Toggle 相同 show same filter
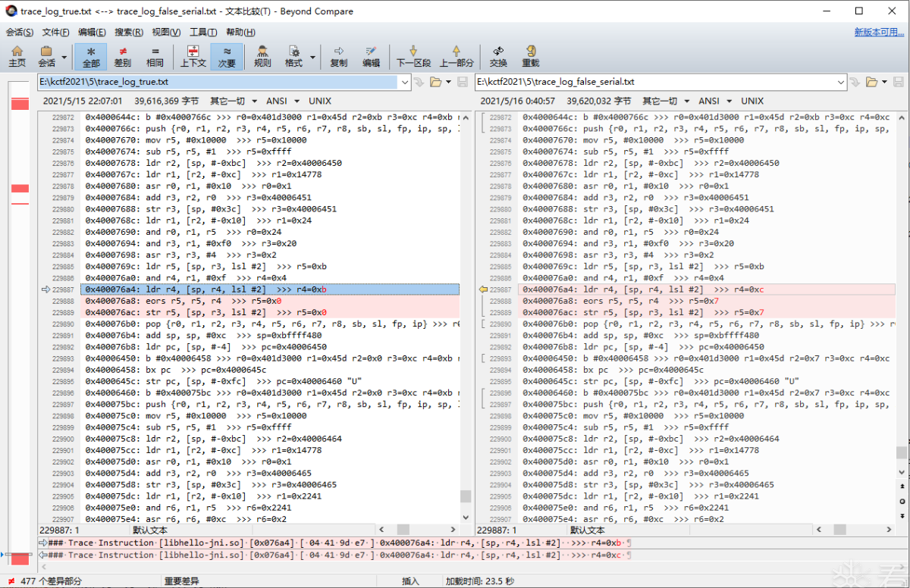The image size is (910, 588). (155, 57)
